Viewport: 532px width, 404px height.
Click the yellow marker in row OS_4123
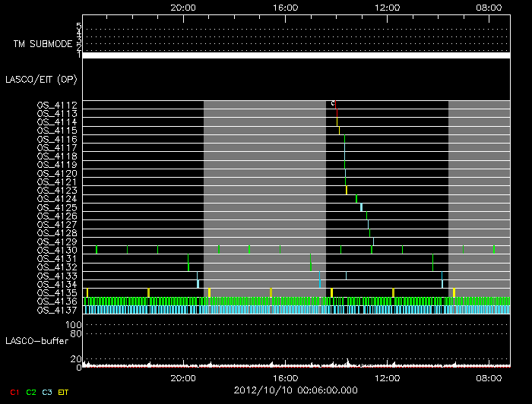[347, 190]
